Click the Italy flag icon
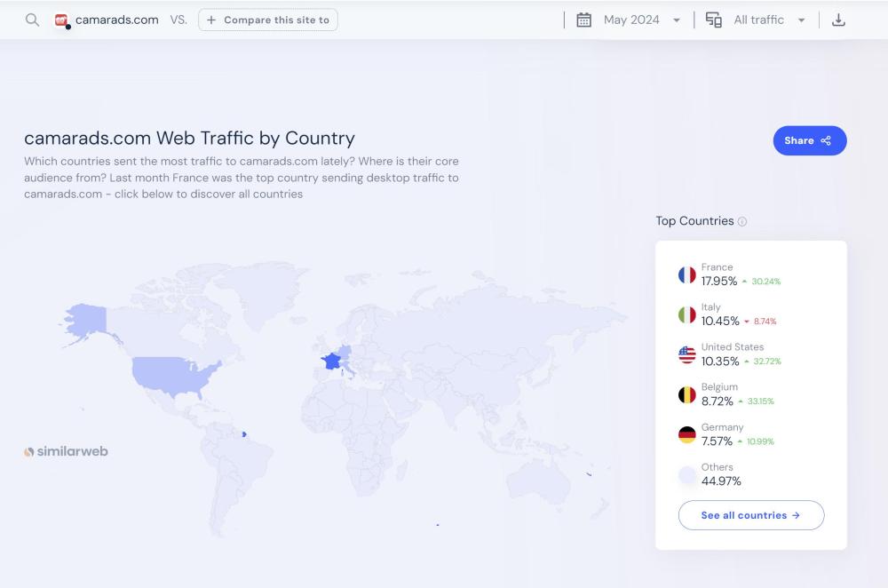This screenshot has width=888, height=588. tap(686, 314)
